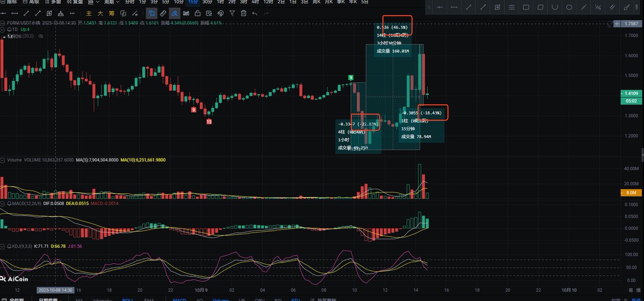Screen dimensions: 644x301
Task: Click the undo arrow in drawing toolbar
Action: [254, 13]
